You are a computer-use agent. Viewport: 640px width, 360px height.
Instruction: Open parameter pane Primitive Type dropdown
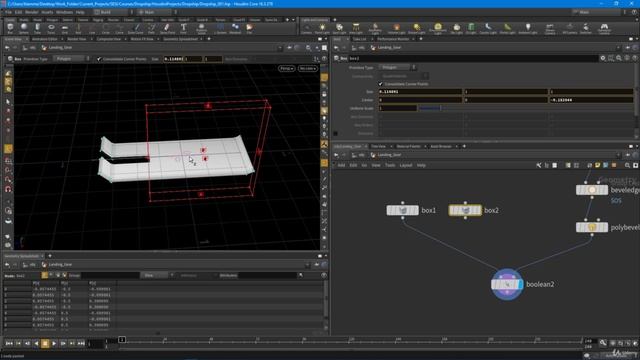398,67
